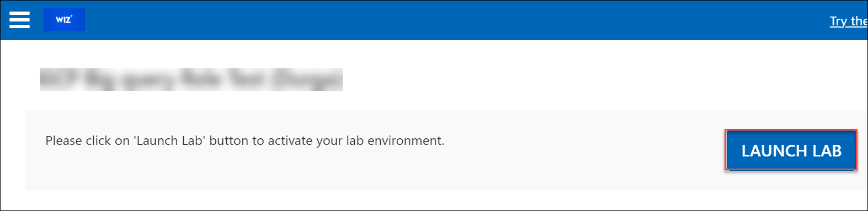The width and height of the screenshot is (868, 211).
Task: Expand the navigation via three-line icon
Action: (x=19, y=20)
